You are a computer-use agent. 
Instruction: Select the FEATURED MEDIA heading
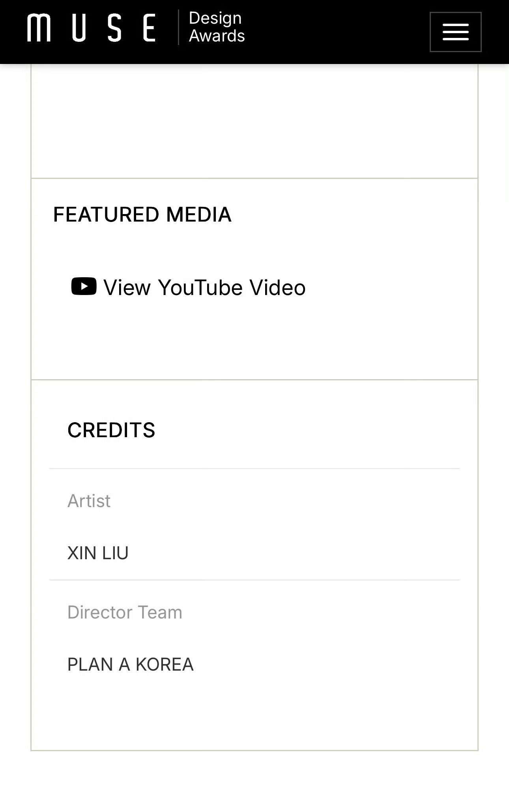142,214
